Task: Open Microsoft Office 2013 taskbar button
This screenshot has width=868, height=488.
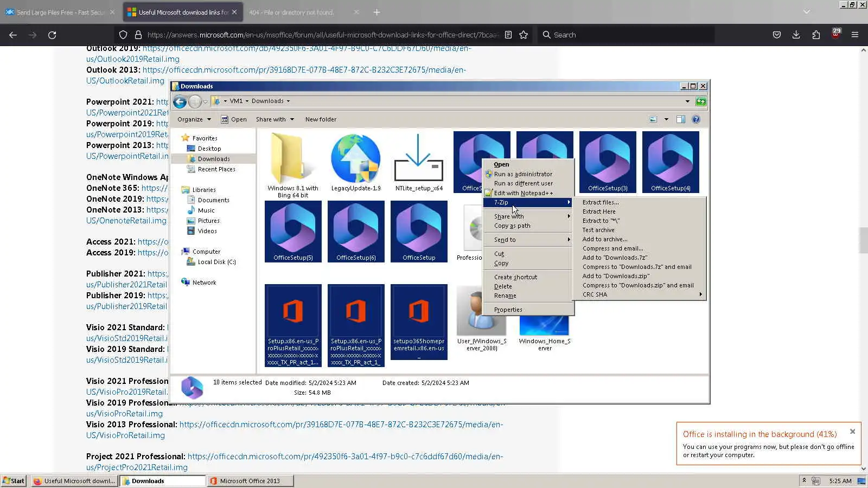Action: coord(251,481)
